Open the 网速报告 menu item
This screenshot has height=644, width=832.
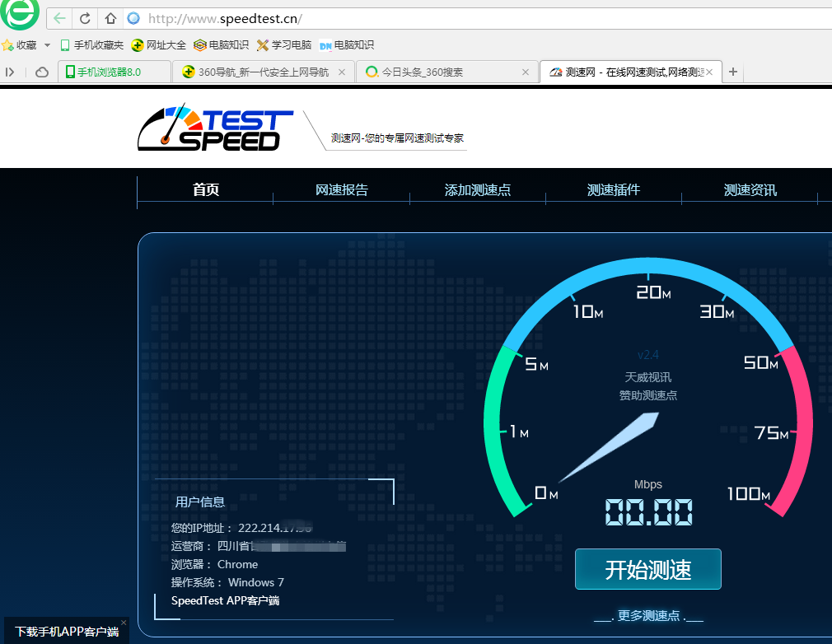click(341, 189)
